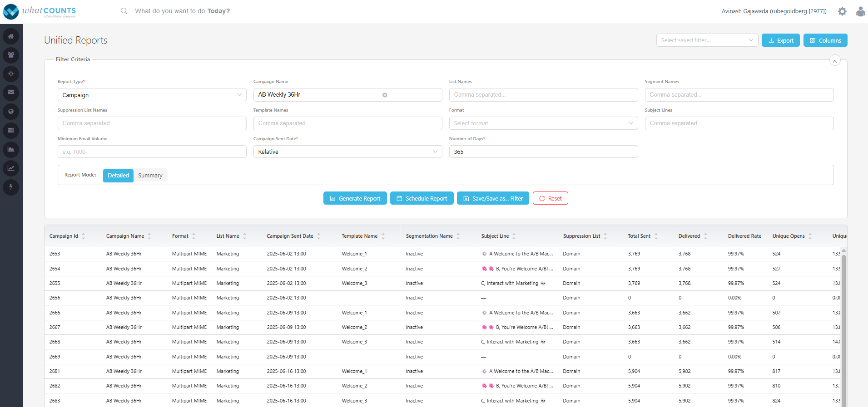Open the globe sidebar icon
This screenshot has width=868, height=407.
(x=11, y=111)
